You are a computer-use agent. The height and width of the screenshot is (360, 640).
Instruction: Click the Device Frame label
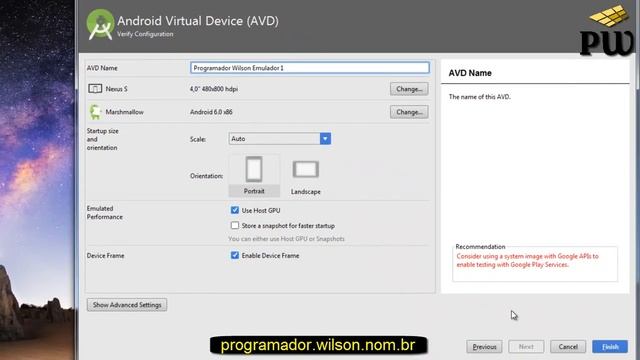pos(105,256)
